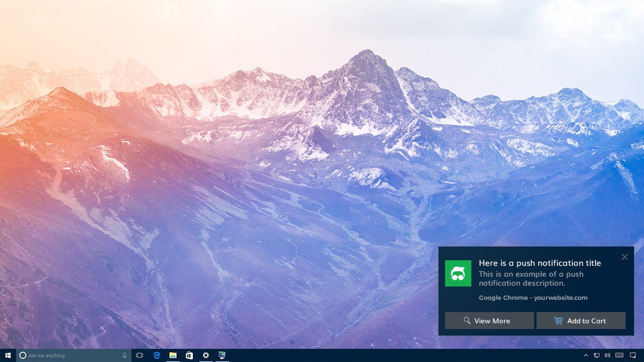
Task: Open the network status tray icon
Action: tap(597, 355)
